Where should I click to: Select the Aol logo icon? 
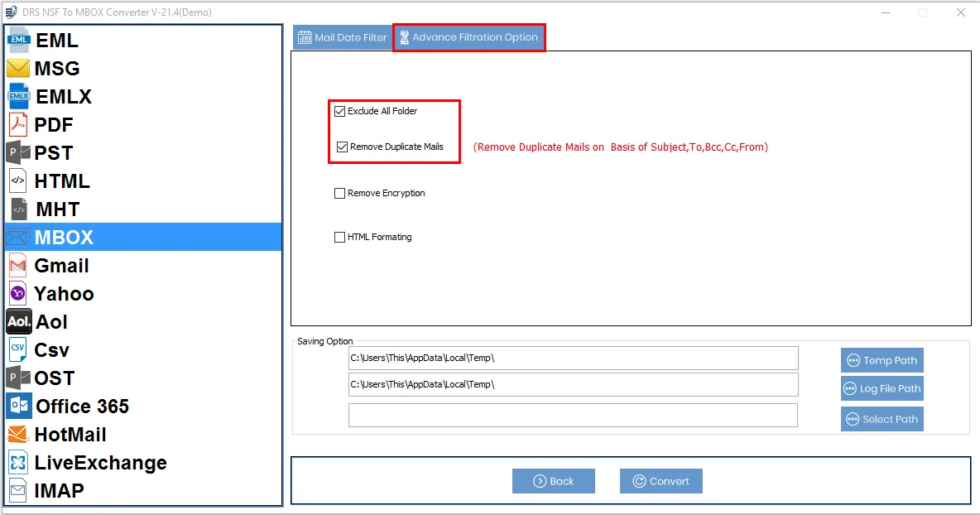click(x=19, y=321)
